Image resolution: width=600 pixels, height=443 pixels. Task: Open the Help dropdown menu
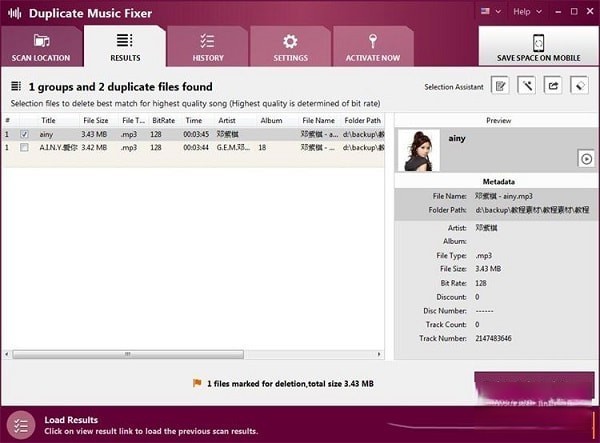tap(527, 11)
